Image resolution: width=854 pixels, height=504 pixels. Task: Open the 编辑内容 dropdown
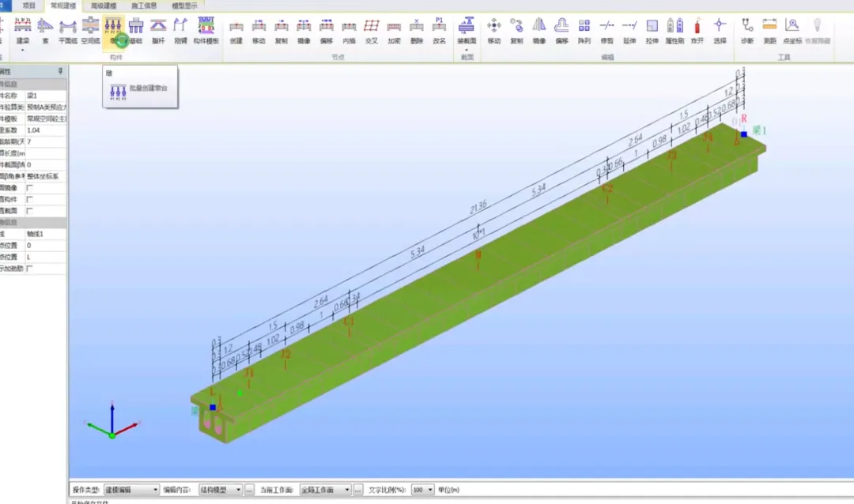(221, 490)
